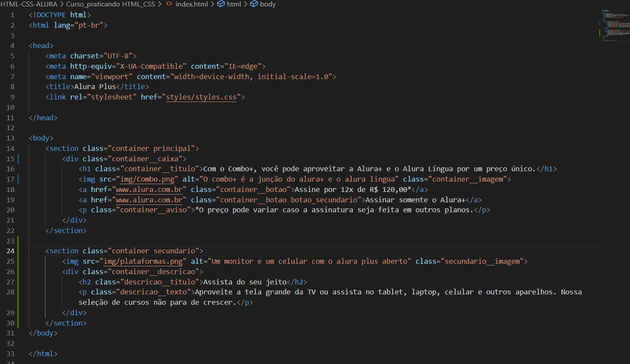Click line number 24 in the gutter
630x364 pixels.
click(x=10, y=251)
